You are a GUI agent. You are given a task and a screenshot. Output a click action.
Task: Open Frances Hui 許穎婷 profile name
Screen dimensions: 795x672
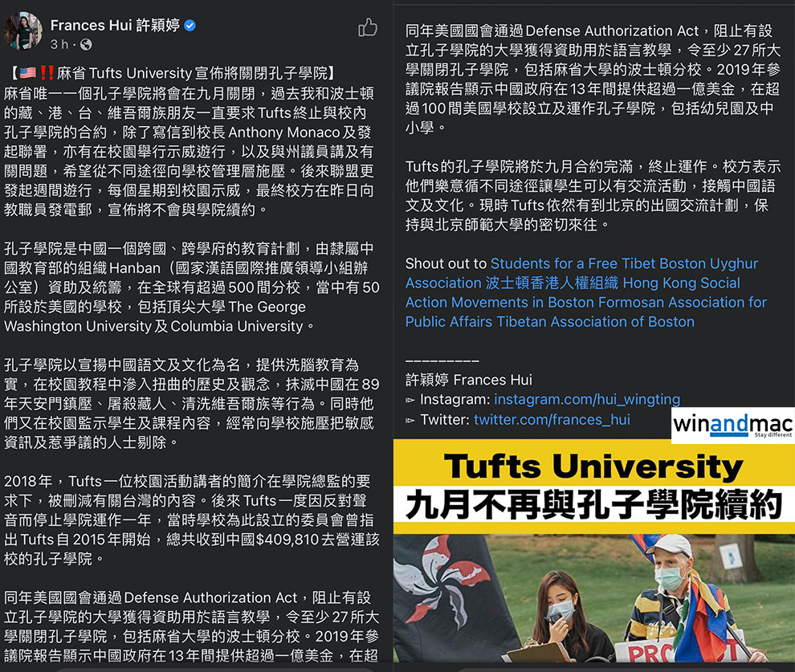pyautogui.click(x=115, y=26)
